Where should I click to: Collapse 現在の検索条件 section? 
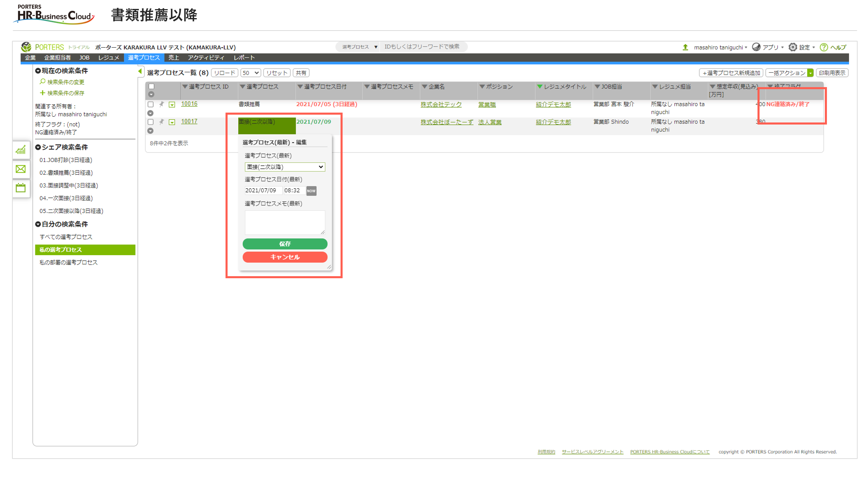coord(38,71)
